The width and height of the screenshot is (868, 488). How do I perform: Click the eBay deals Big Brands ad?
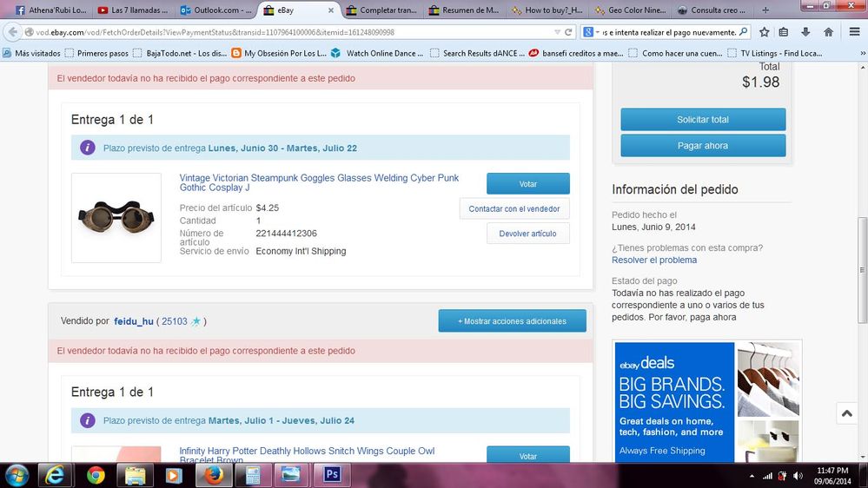tap(707, 402)
